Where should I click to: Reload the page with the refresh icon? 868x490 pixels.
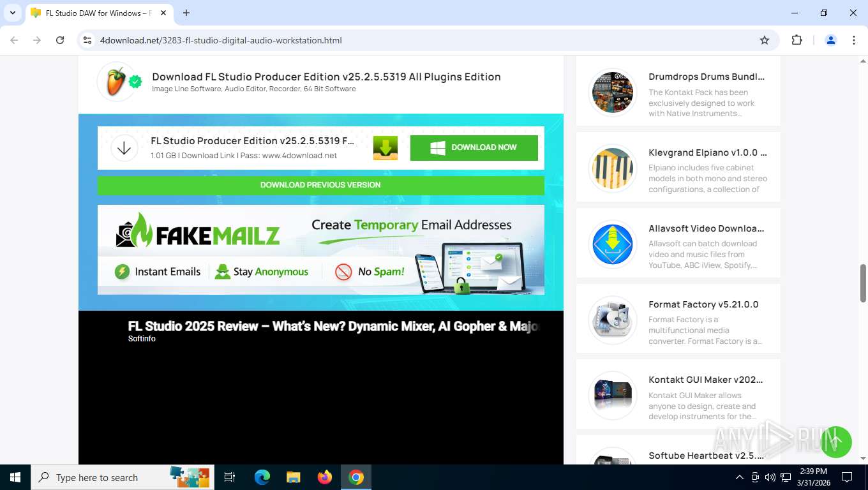(x=60, y=40)
